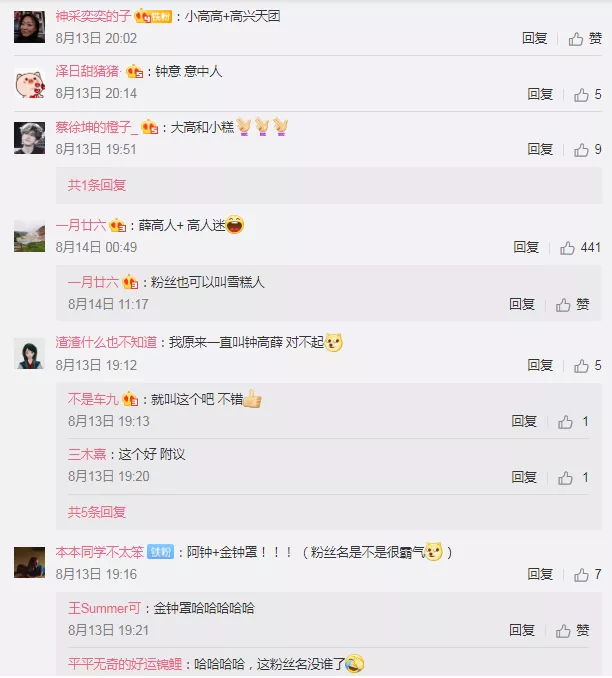Expand 共5条回复 under 渣渣什么也不知道 comment
The height and width of the screenshot is (678, 612).
click(x=97, y=512)
